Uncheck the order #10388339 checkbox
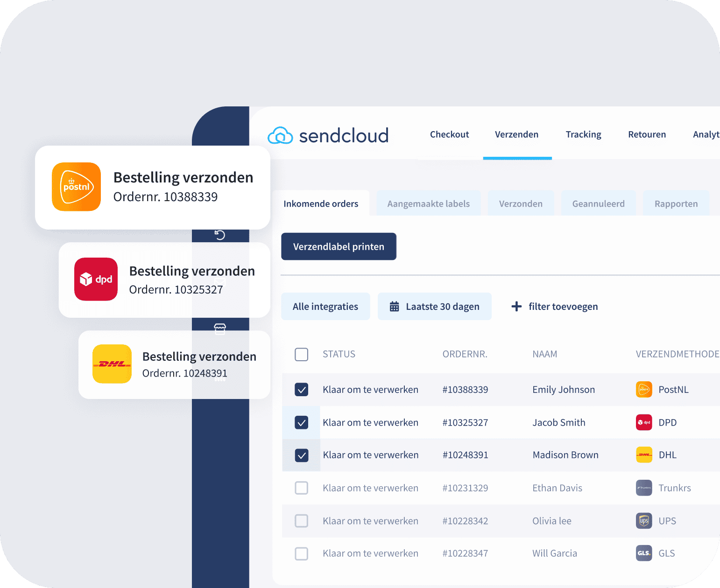Screen dimensions: 720x588 coord(302,389)
